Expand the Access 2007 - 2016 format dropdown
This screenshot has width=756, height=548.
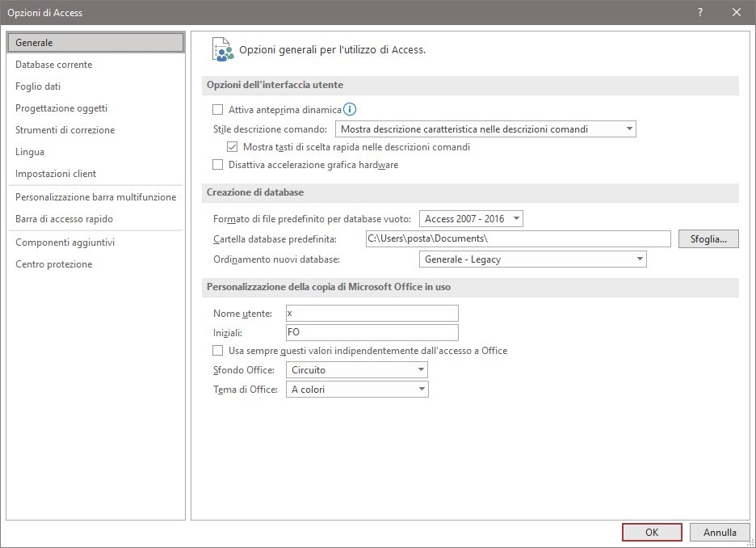pyautogui.click(x=471, y=218)
